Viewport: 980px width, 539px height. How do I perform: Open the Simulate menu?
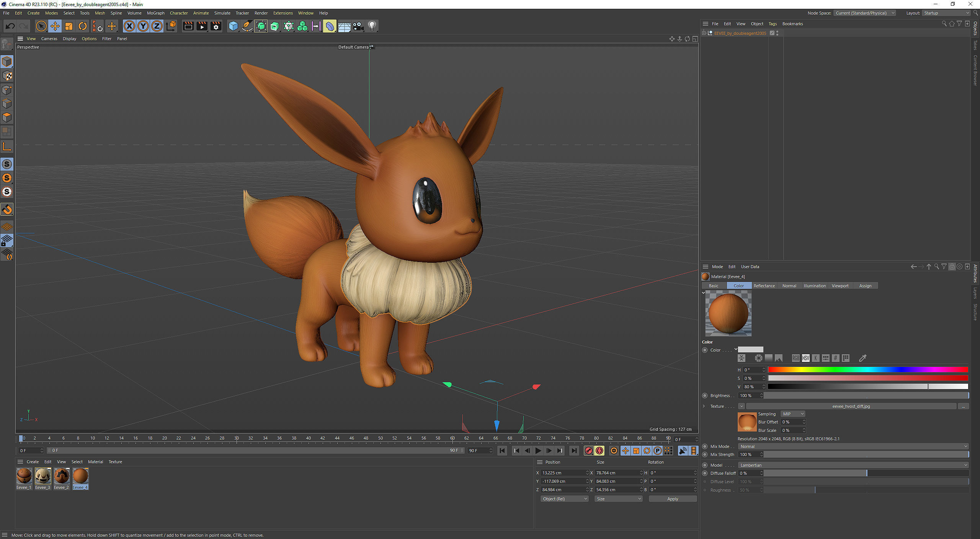click(222, 13)
